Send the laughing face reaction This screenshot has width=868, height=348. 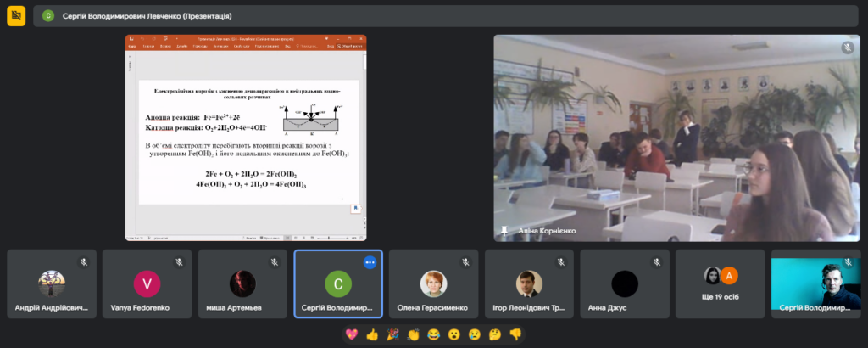click(x=433, y=334)
